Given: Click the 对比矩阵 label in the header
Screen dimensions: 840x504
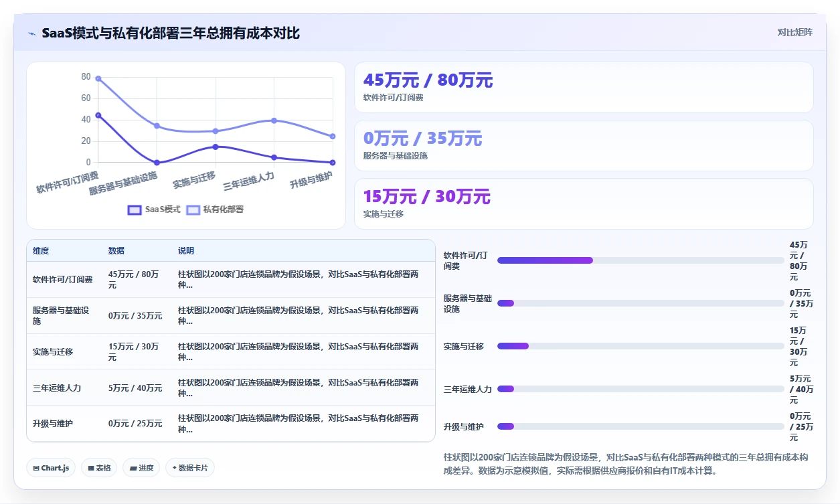Looking at the screenshot, I should [x=795, y=32].
